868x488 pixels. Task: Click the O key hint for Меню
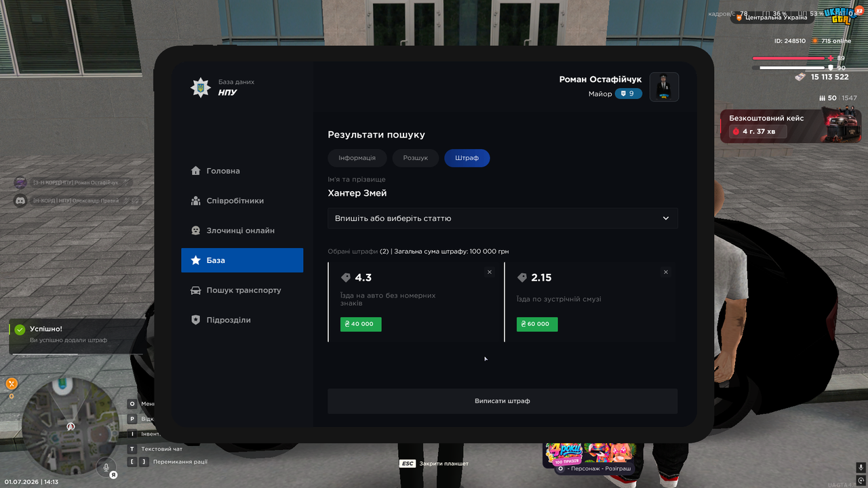click(133, 403)
